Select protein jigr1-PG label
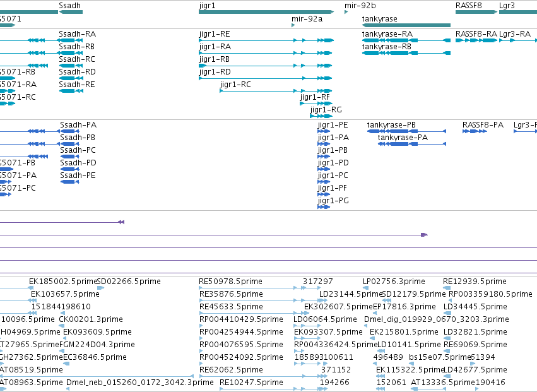 [333, 201]
